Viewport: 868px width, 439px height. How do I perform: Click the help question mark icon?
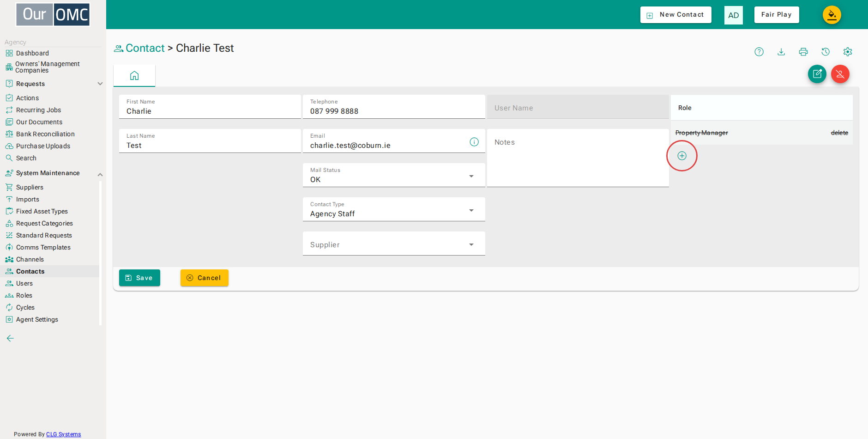click(x=759, y=52)
